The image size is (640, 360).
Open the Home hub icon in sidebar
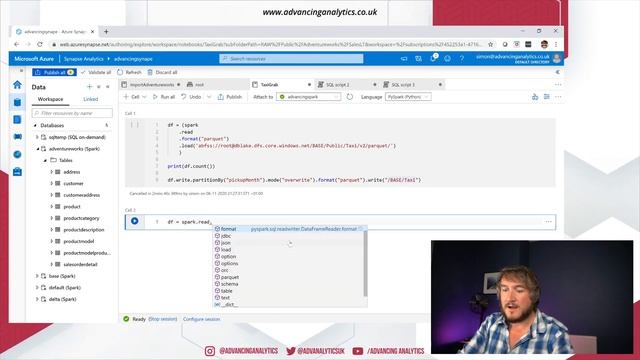point(17,85)
